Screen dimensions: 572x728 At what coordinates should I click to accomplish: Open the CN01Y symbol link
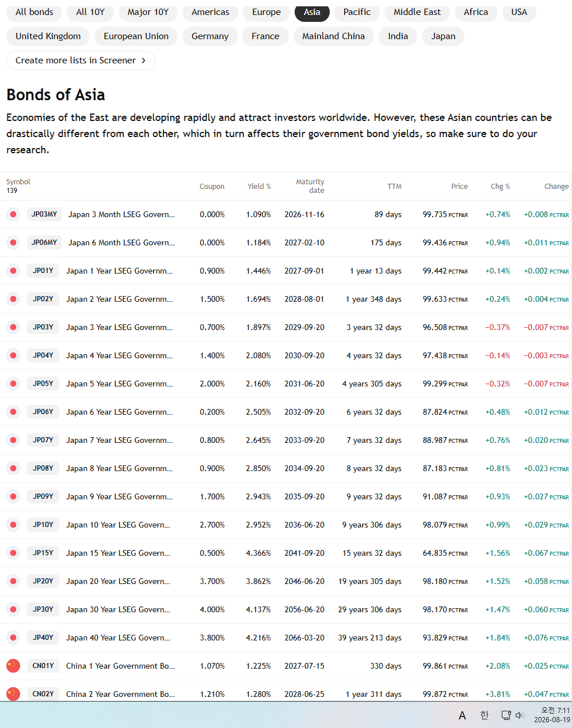pos(43,666)
